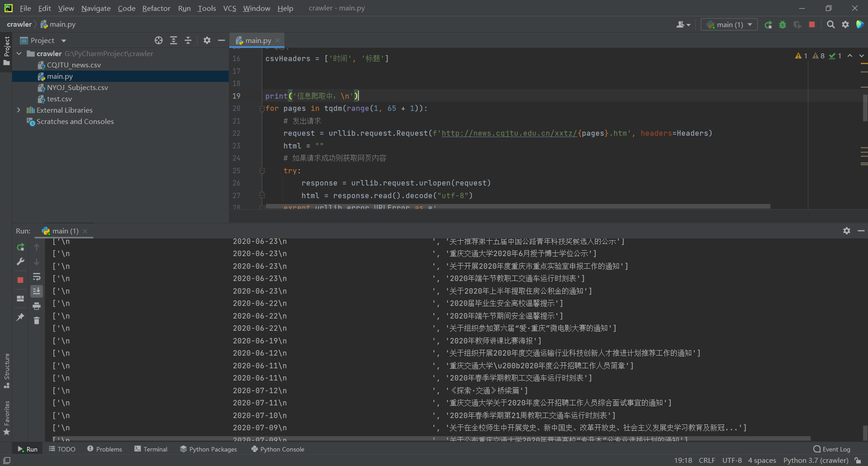Select test.csv in project tree
868x466 pixels.
point(59,99)
